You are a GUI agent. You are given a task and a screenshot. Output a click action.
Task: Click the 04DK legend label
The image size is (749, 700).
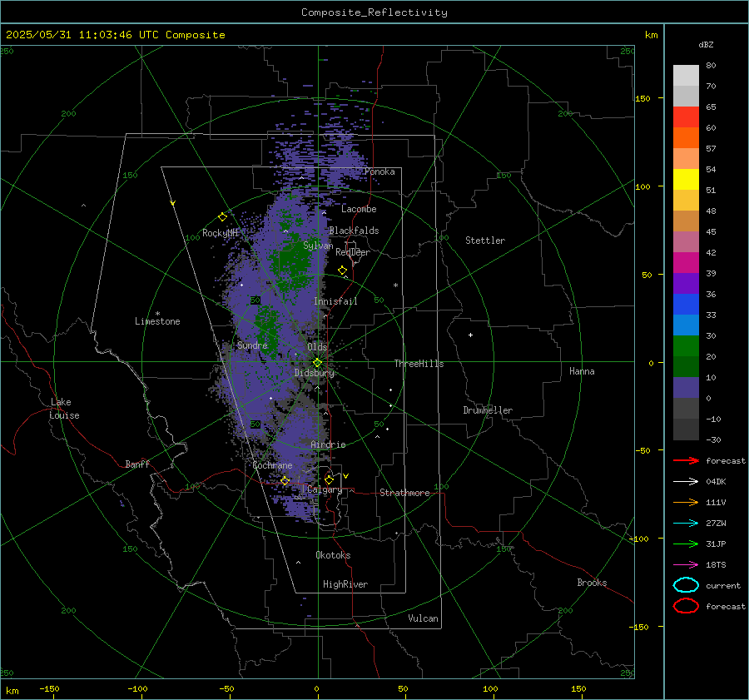click(x=716, y=482)
